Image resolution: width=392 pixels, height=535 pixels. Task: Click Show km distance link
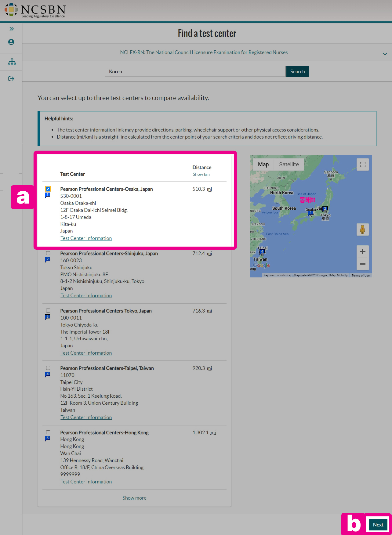pos(201,174)
